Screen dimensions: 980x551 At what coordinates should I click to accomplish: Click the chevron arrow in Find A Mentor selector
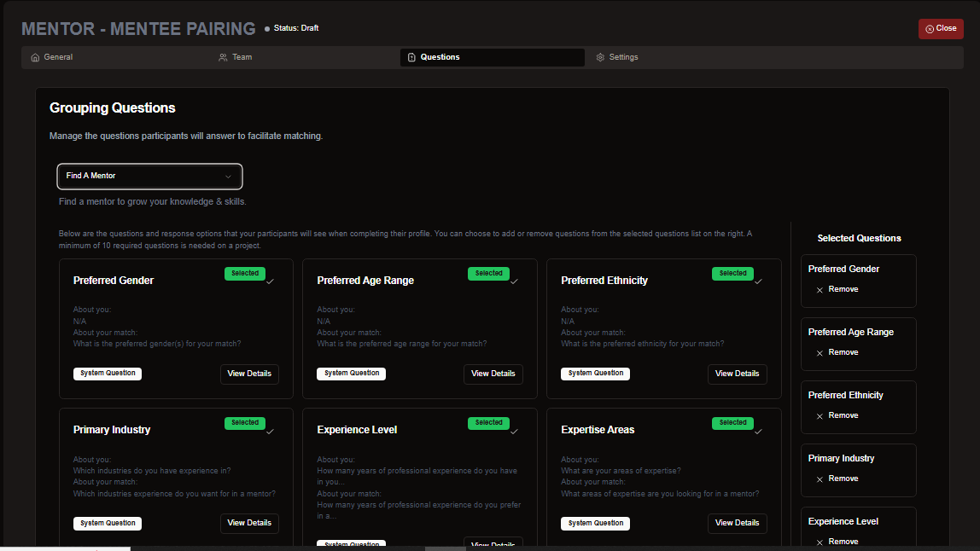click(228, 177)
